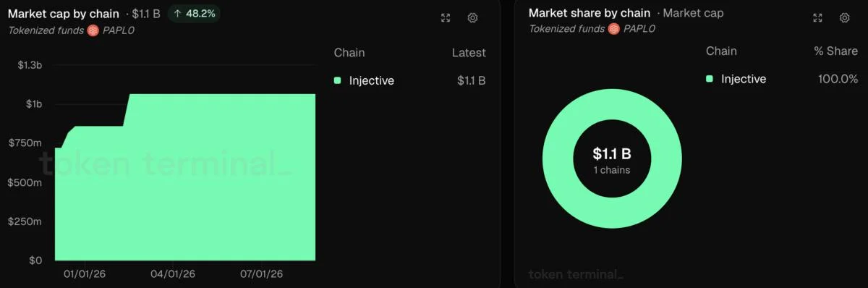Click the green Injective swatch in left legend

(337, 80)
